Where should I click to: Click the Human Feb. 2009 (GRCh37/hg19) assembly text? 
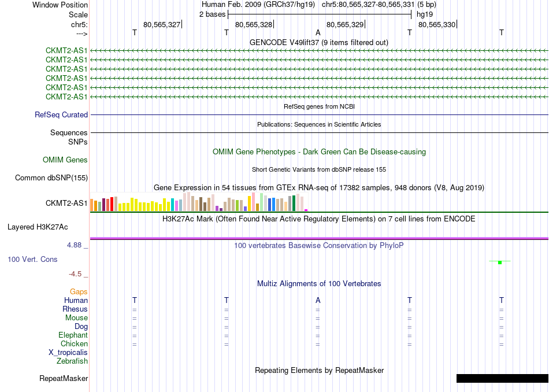(258, 5)
